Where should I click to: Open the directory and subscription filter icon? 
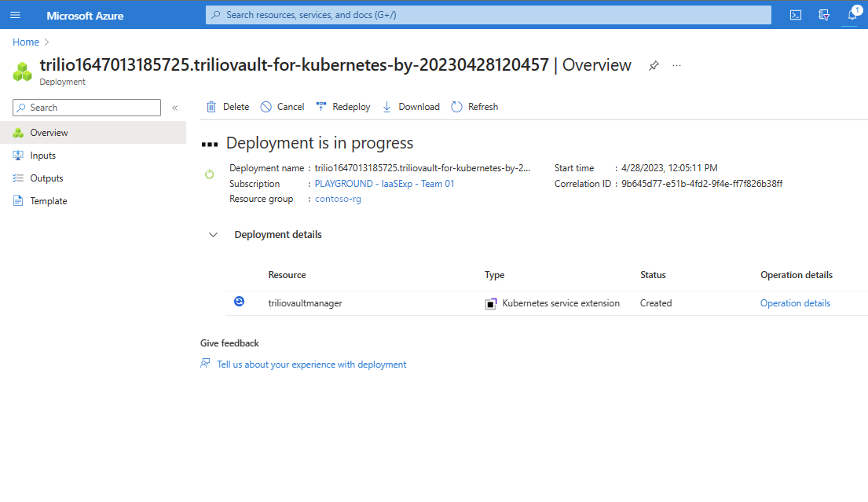823,14
